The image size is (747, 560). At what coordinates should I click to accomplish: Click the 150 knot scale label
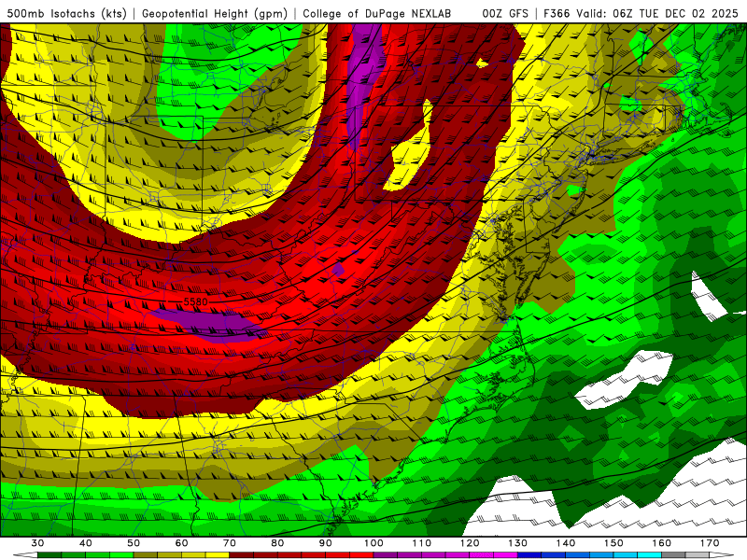[613, 543]
